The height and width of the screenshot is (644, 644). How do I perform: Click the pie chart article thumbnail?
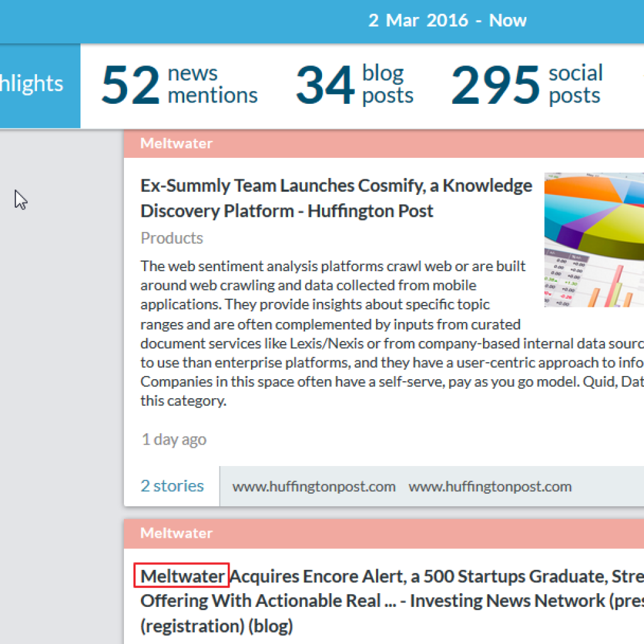click(594, 240)
